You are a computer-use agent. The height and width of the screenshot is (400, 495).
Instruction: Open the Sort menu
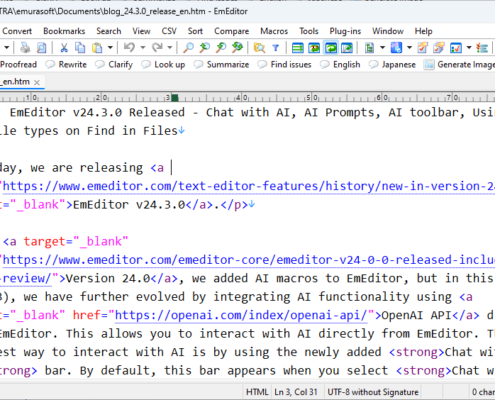click(x=195, y=31)
